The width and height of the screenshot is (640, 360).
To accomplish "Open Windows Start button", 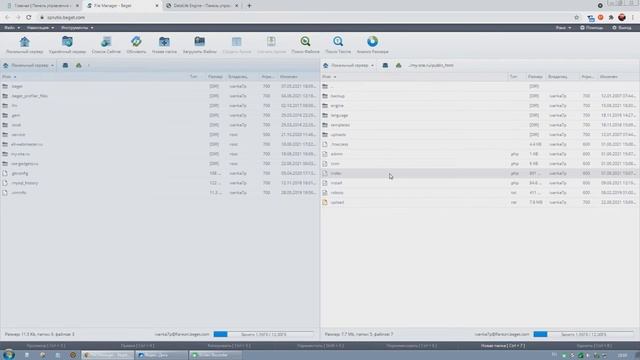I will pyautogui.click(x=9, y=355).
